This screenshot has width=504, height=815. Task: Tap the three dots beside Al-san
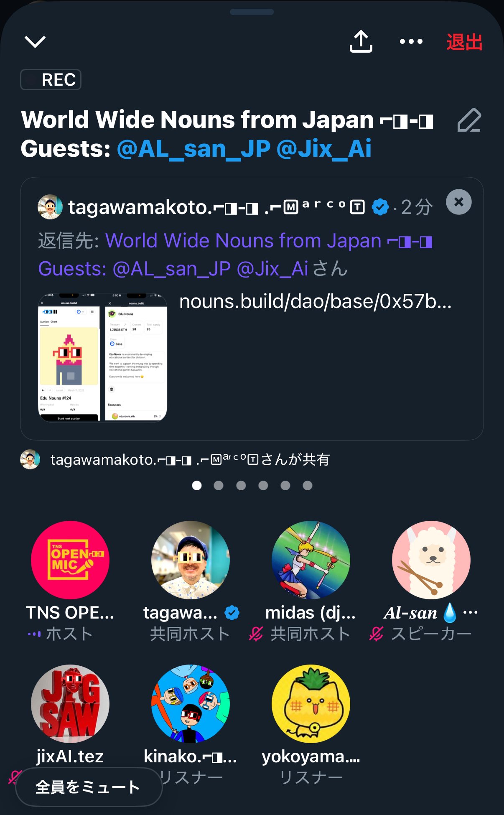471,613
